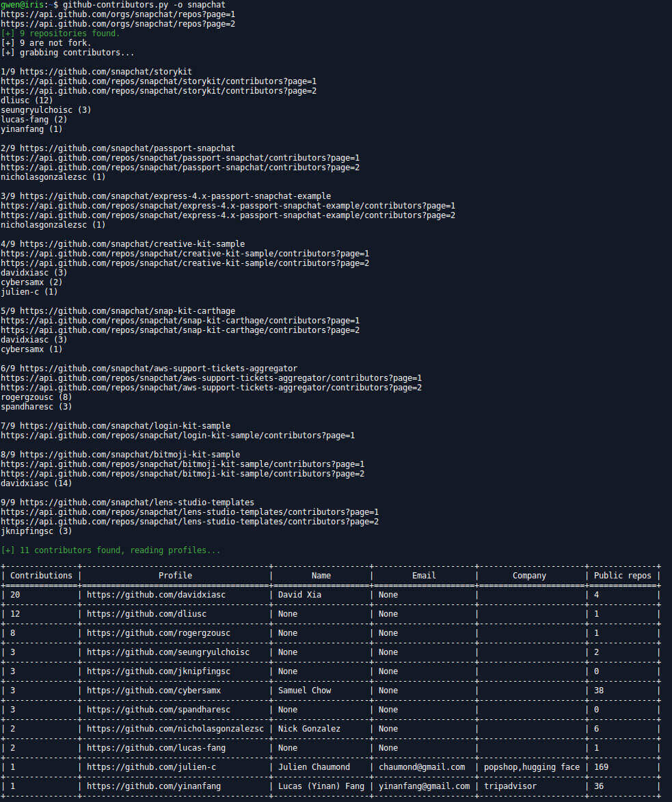Click the 'jknipfingsc (3)' line
Viewport: 672px width, 802px height.
(36, 531)
